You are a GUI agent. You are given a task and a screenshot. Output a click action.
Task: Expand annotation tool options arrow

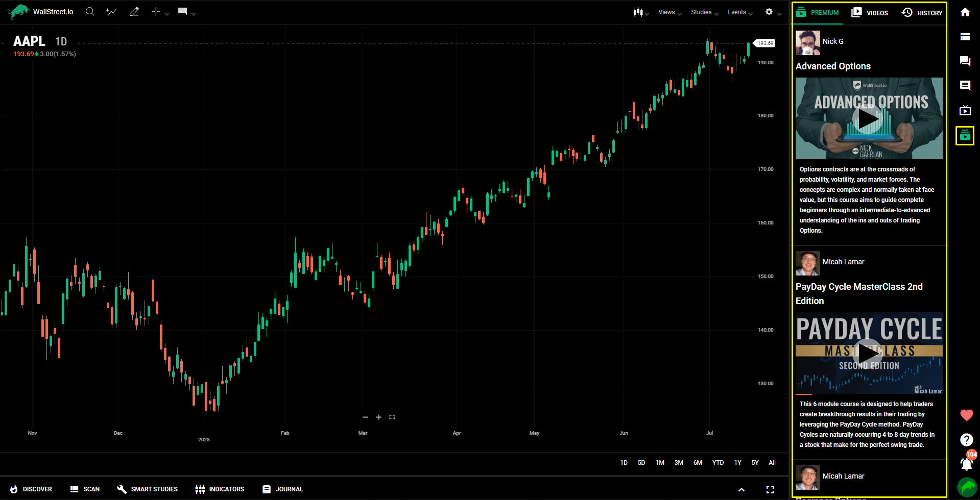194,14
